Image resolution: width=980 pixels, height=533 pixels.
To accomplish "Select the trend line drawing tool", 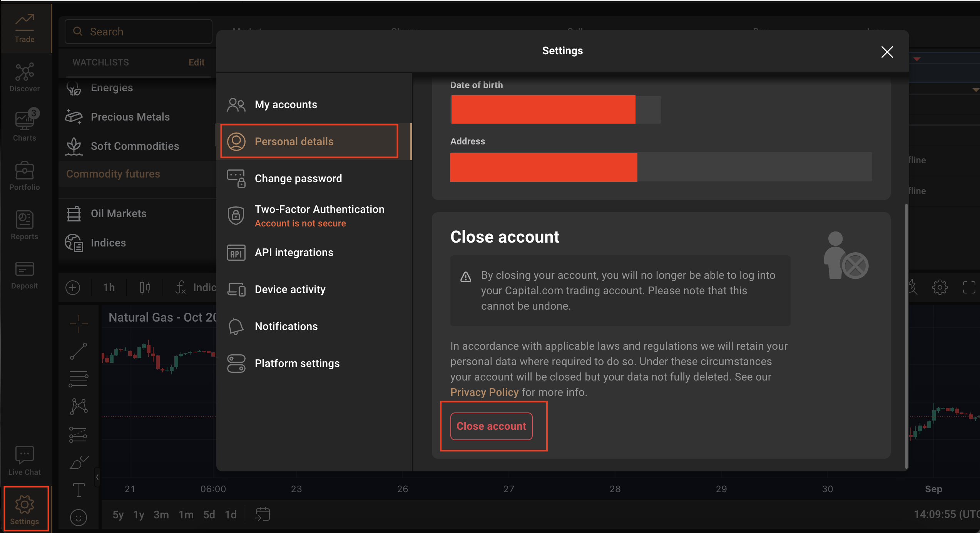I will pyautogui.click(x=79, y=351).
